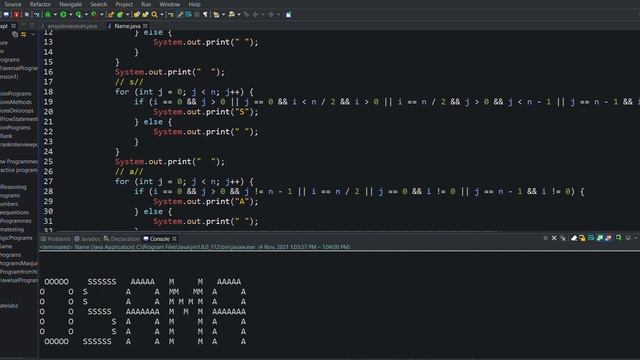640x360 pixels.
Task: Click the Pin Editor icon at the toolbar end
Action: [289, 14]
